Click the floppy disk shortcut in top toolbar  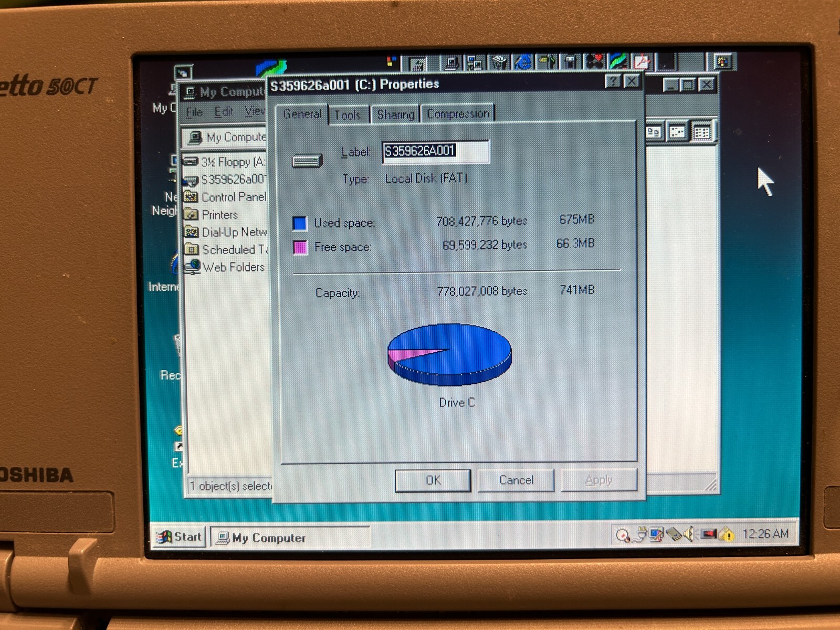570,62
